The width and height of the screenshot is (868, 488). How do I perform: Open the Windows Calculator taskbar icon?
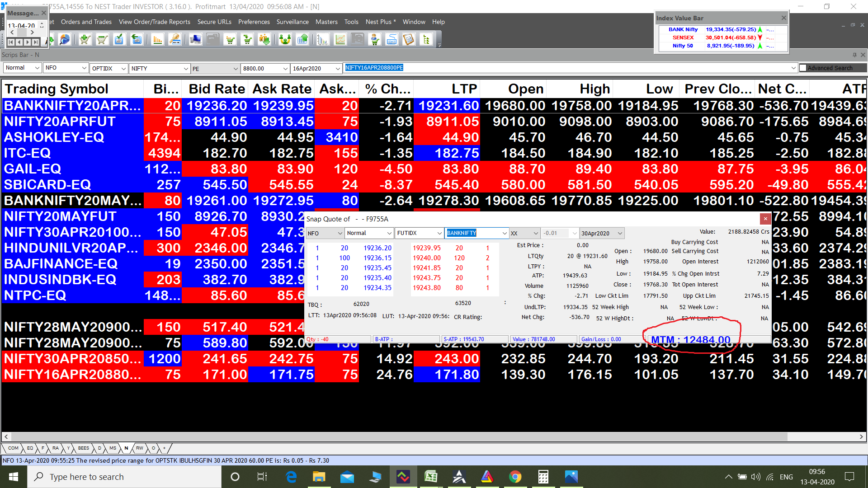tap(543, 477)
